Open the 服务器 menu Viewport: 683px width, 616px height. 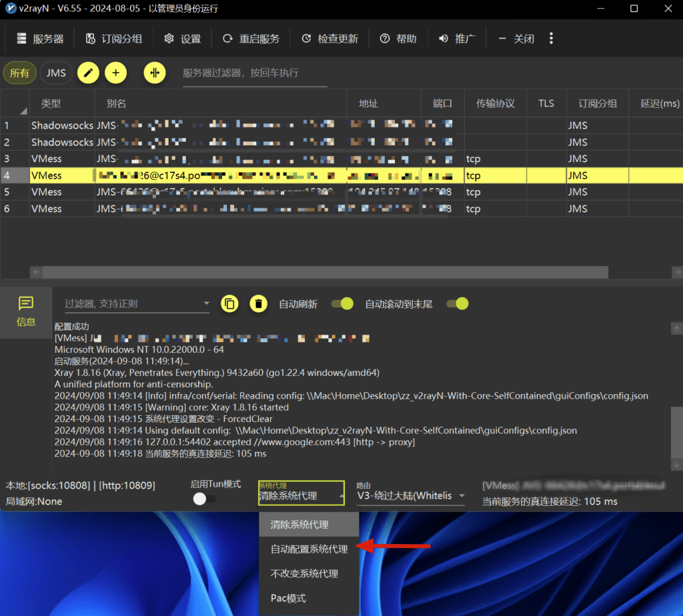[40, 39]
